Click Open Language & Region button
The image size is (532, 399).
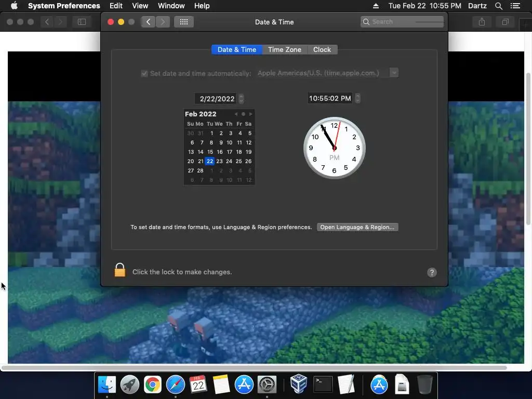357,227
